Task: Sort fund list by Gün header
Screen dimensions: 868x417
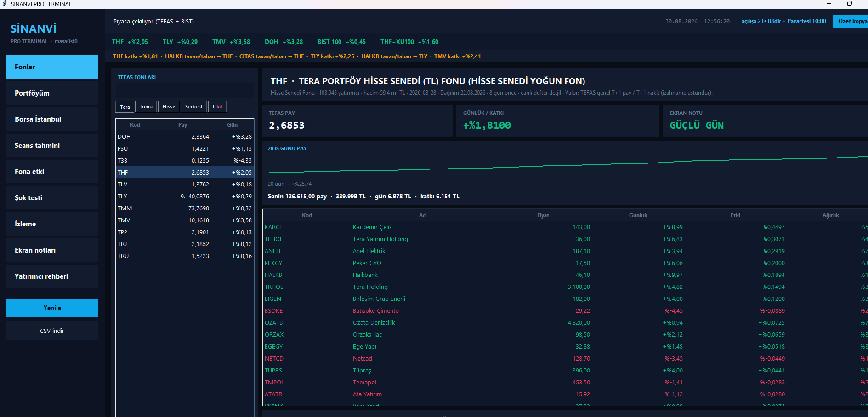Action: click(x=232, y=125)
